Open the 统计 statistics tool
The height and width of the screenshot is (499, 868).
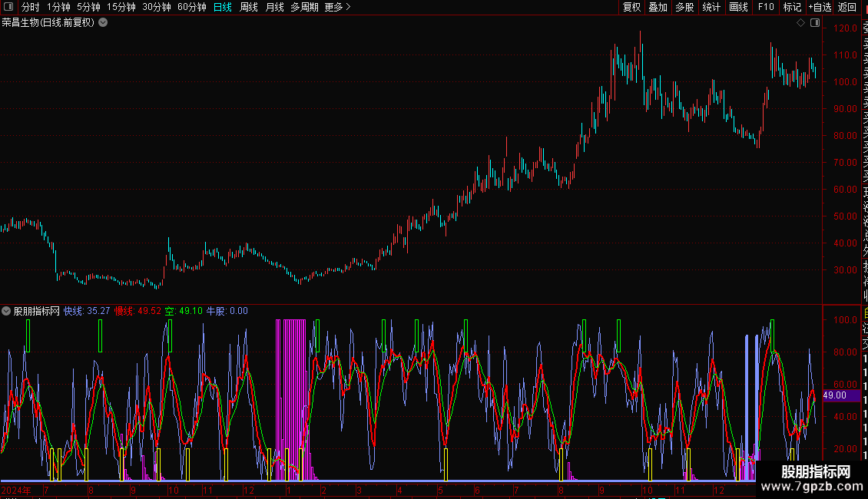pyautogui.click(x=711, y=7)
